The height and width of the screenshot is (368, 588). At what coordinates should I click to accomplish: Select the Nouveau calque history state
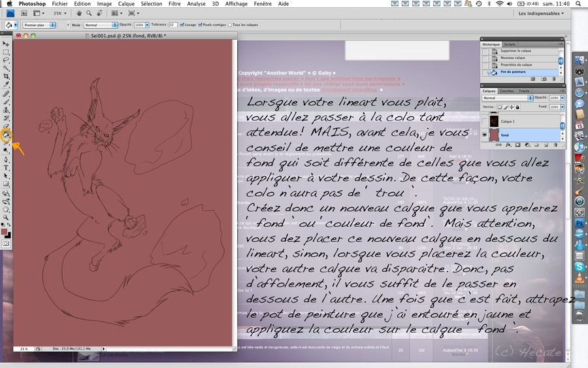pos(521,58)
